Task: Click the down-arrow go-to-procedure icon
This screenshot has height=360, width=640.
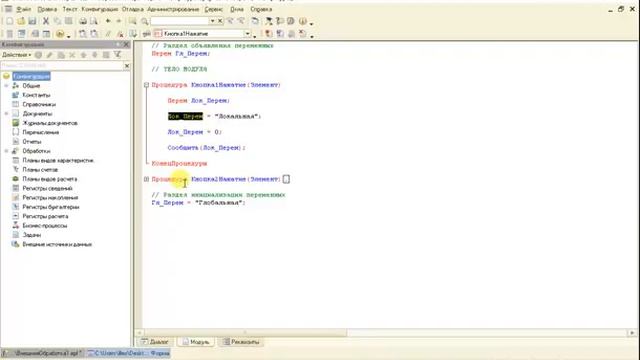Action: (133, 34)
